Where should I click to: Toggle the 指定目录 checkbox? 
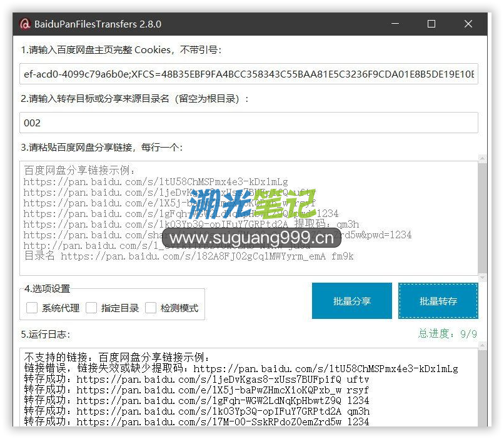click(x=91, y=308)
